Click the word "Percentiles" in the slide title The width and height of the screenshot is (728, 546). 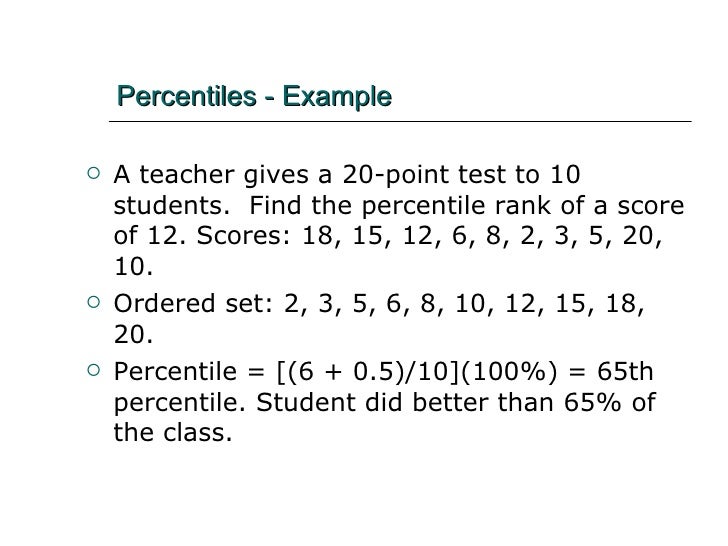(x=187, y=97)
